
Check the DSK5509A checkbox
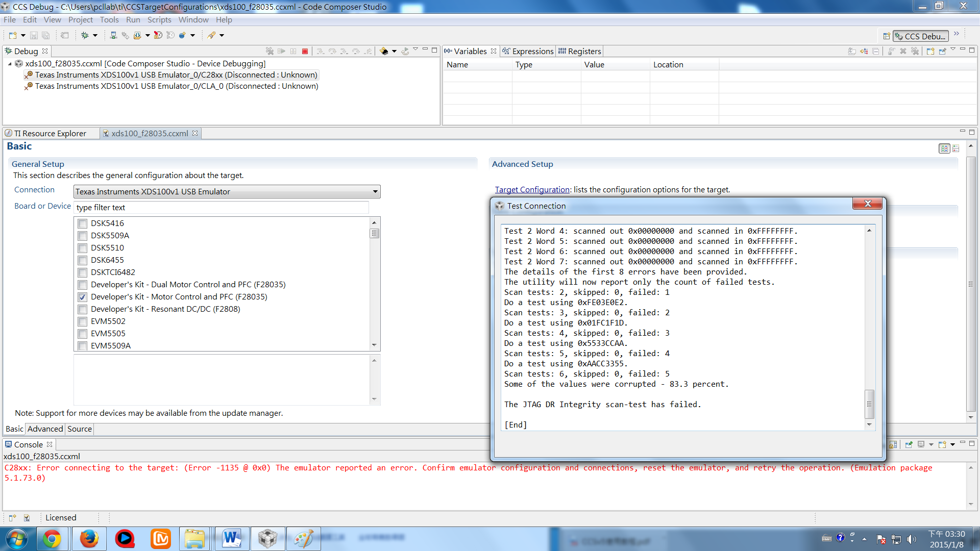pos(82,236)
